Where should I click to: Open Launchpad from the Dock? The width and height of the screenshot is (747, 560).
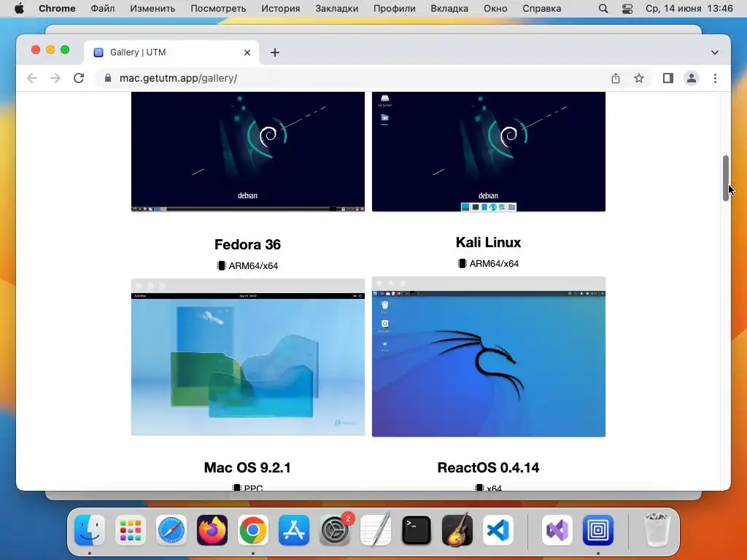coord(131,530)
